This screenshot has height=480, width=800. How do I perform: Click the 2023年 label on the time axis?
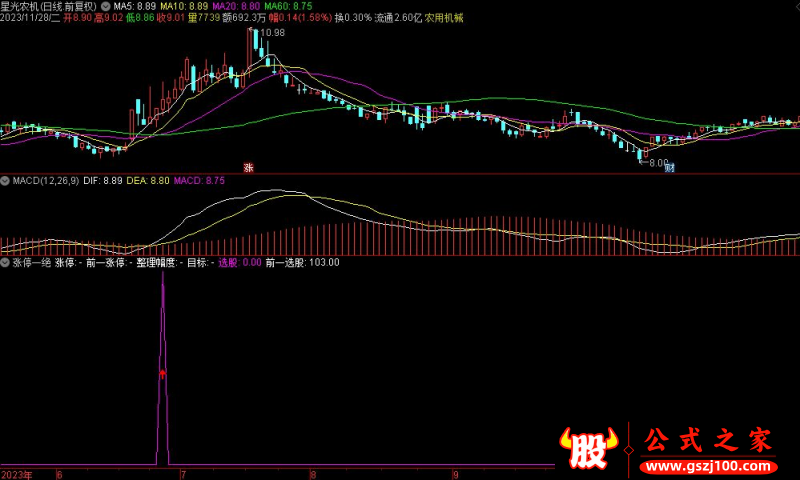(x=17, y=474)
